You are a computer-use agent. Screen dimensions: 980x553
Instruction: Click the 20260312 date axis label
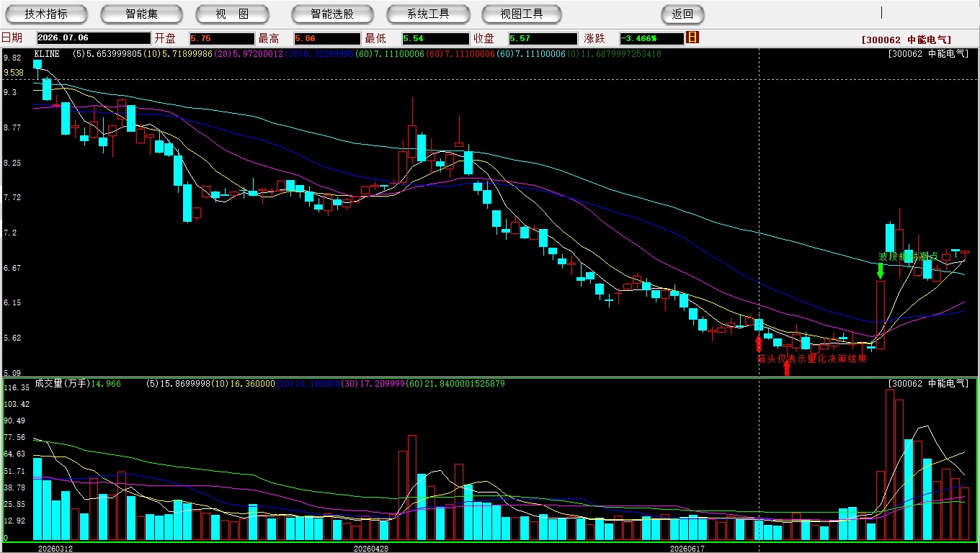(x=55, y=549)
